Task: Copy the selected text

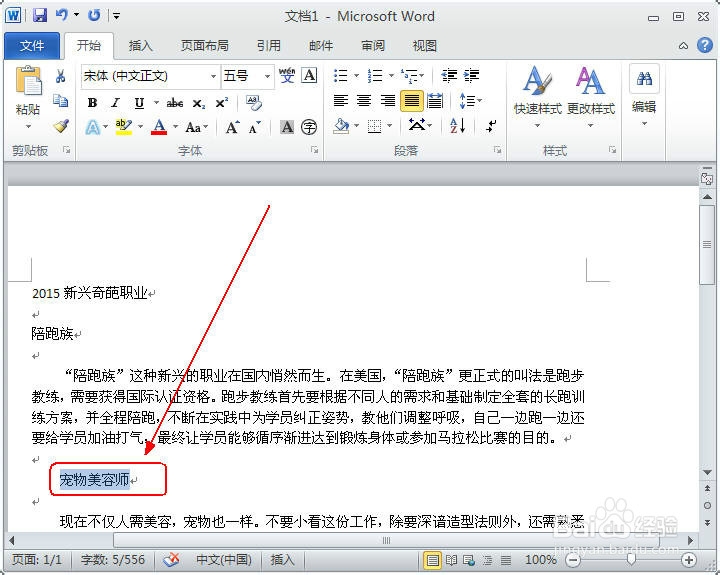Action: (61, 101)
